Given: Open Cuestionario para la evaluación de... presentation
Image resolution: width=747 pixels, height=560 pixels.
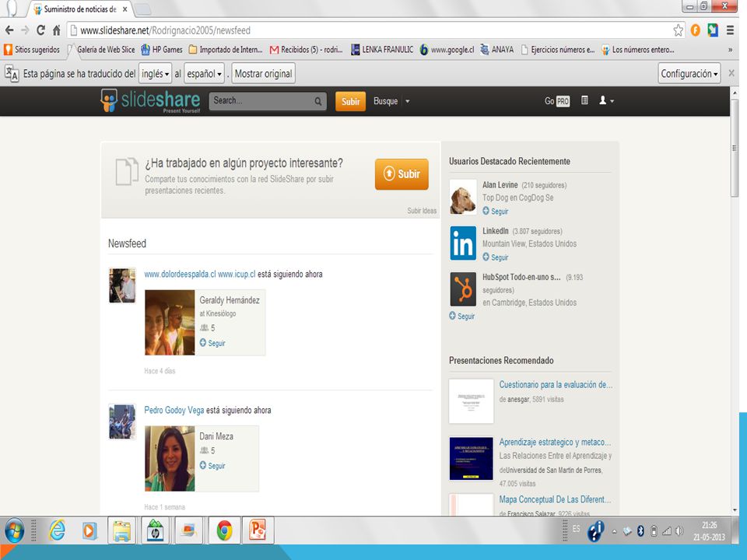Looking at the screenshot, I should tap(556, 385).
